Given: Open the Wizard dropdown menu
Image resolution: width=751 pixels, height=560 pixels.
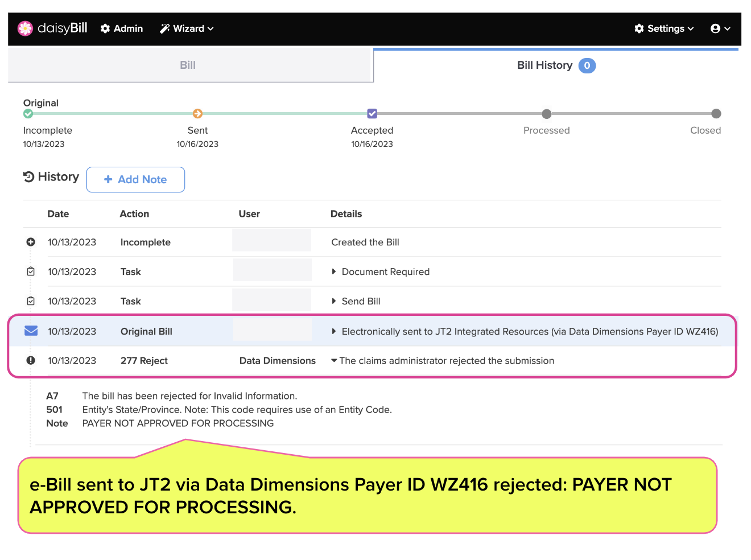Looking at the screenshot, I should [x=187, y=28].
